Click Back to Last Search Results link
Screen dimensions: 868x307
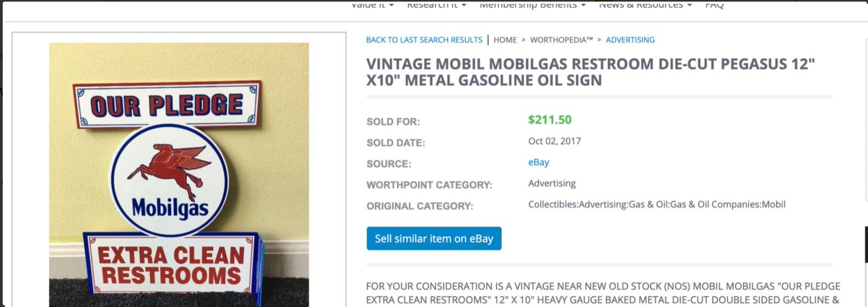424,40
